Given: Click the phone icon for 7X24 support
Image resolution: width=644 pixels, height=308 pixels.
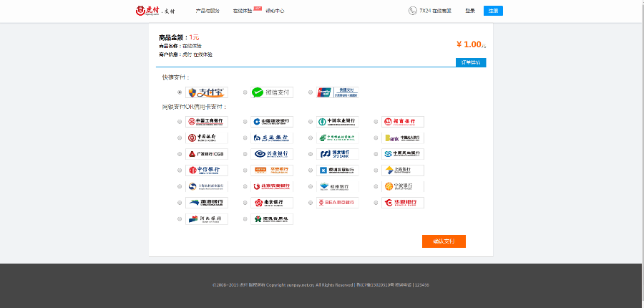Looking at the screenshot, I should pyautogui.click(x=412, y=11).
